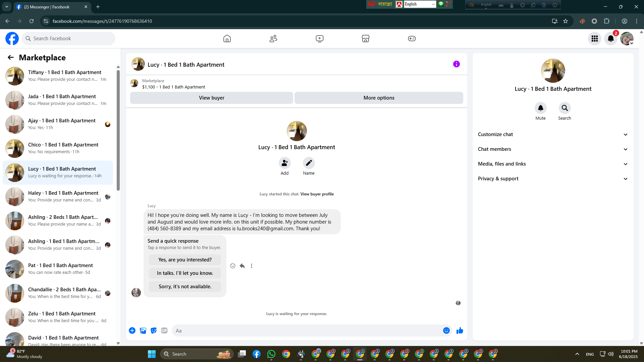Reply to the quick response message
This screenshot has height=362, width=644.
[242, 266]
